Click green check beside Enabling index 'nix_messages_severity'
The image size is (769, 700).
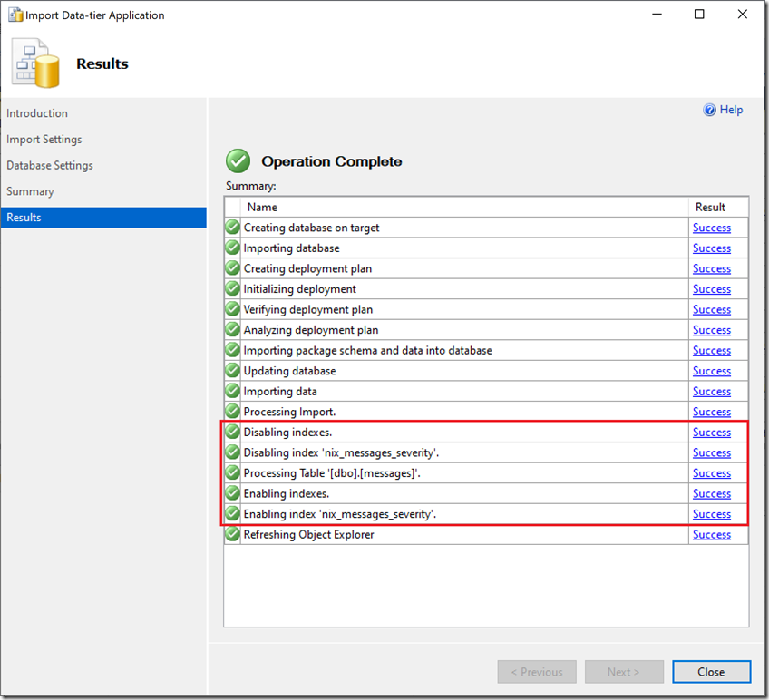pyautogui.click(x=232, y=513)
